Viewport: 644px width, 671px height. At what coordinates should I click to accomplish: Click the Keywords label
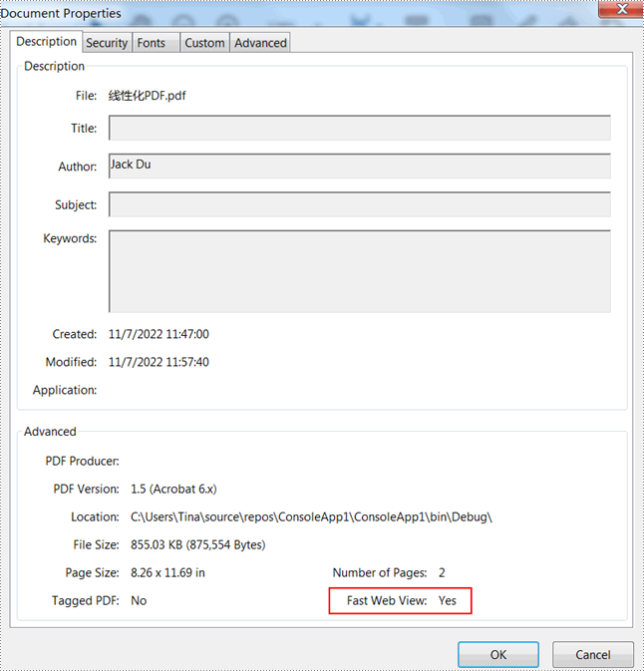point(70,238)
